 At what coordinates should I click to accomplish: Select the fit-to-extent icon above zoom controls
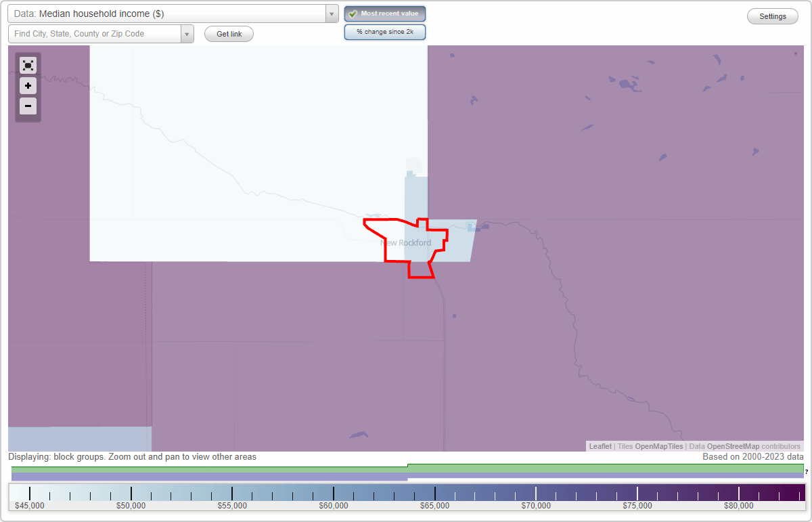click(28, 65)
